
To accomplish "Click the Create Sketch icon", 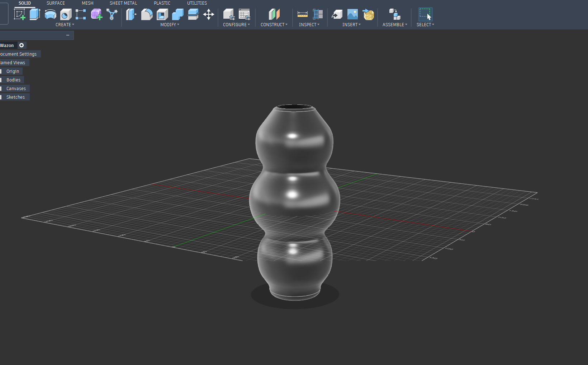I will pyautogui.click(x=19, y=14).
